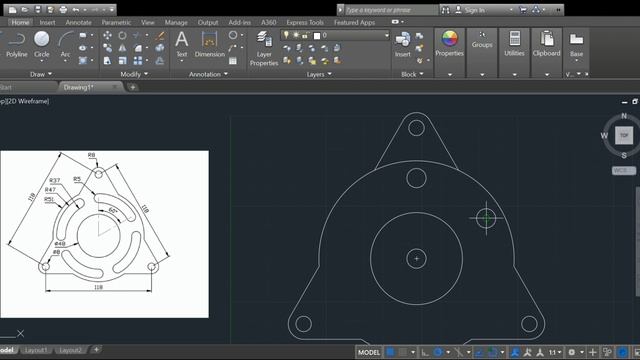Open the Insert block tool

tap(403, 44)
